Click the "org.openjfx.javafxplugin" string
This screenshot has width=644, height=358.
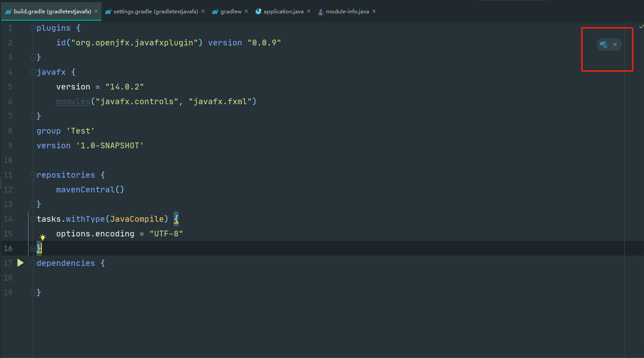point(134,43)
